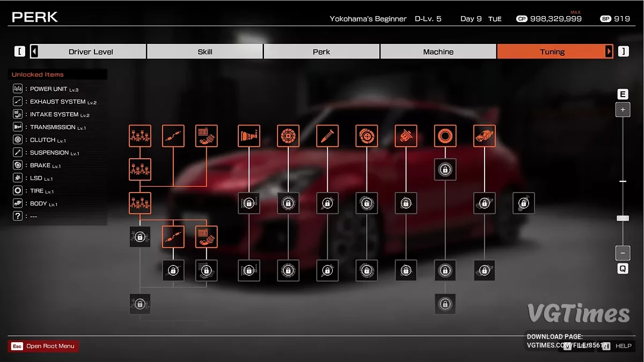Select the Body upgrade car icon
The height and width of the screenshot is (362, 644).
click(x=484, y=136)
